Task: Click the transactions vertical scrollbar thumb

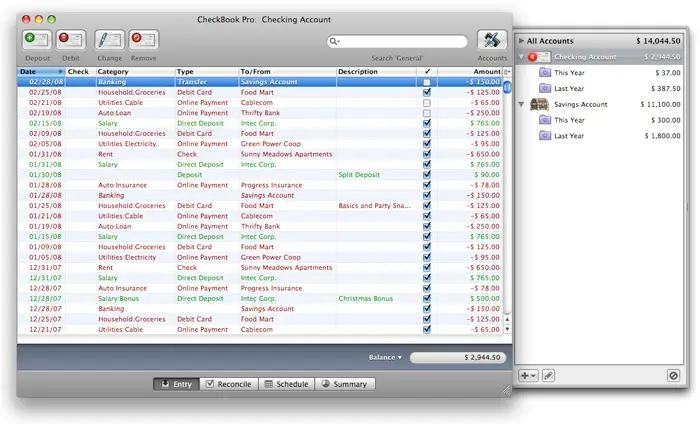Action: click(x=507, y=86)
